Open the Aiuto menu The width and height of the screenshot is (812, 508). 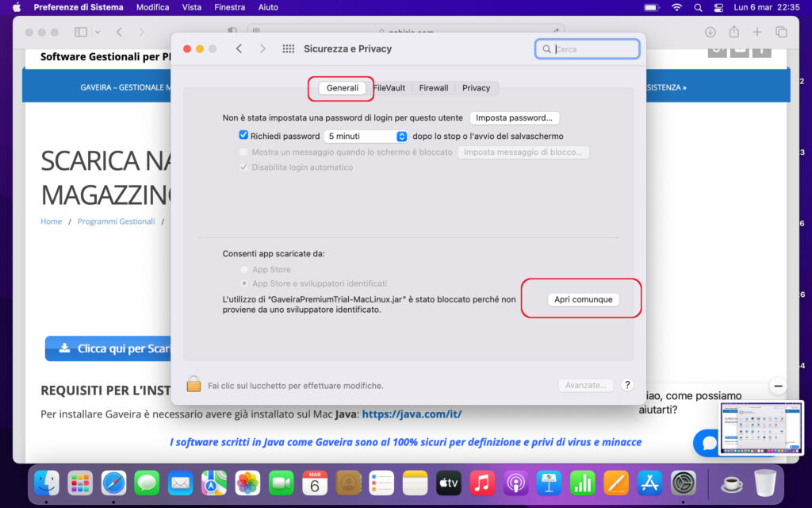coord(268,7)
